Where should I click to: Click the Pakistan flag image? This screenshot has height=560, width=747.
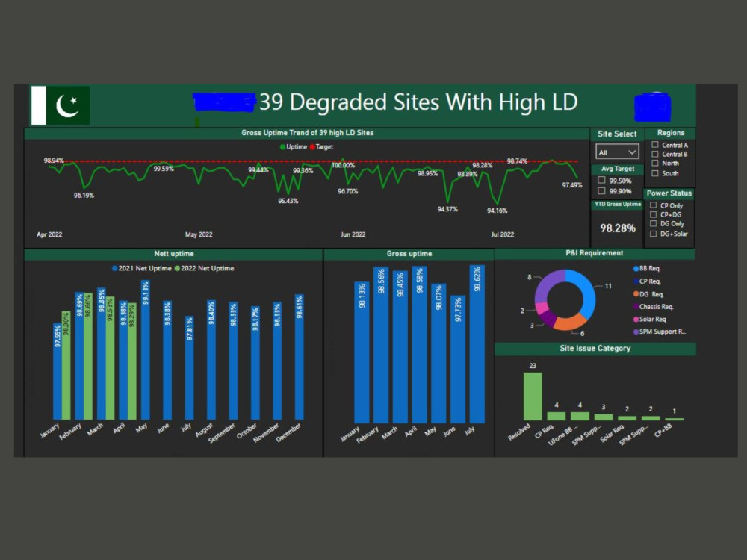(x=60, y=105)
